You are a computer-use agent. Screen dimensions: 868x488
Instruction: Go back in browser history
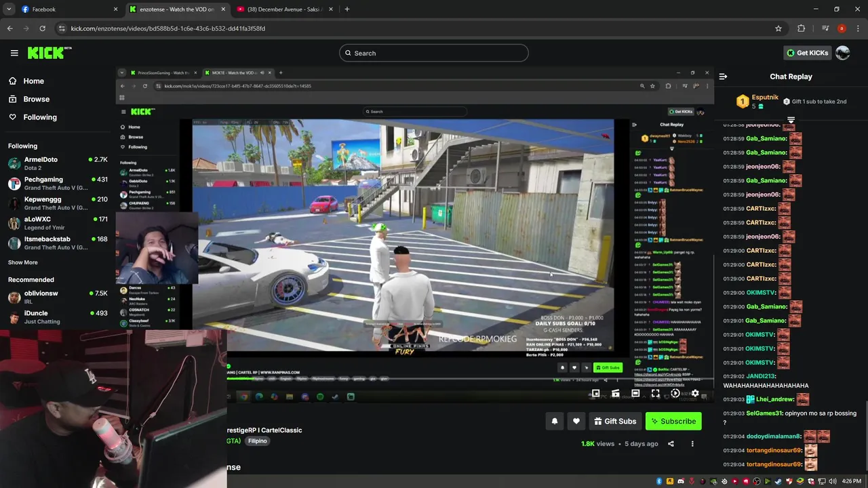9,28
